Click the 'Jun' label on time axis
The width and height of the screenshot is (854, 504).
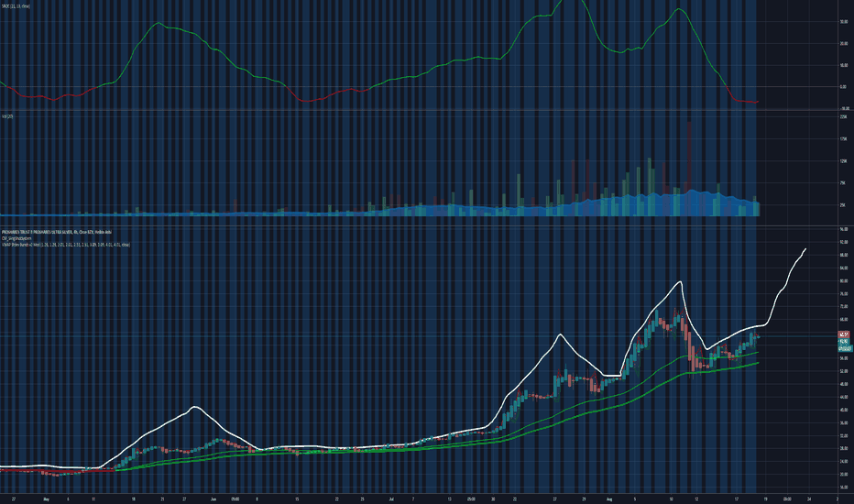(x=213, y=499)
